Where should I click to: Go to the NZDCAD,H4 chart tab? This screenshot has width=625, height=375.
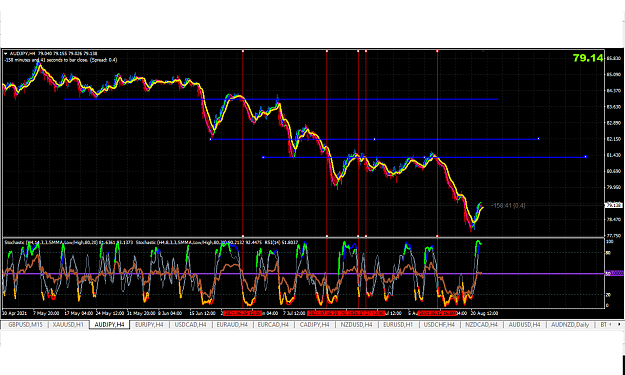pos(481,325)
